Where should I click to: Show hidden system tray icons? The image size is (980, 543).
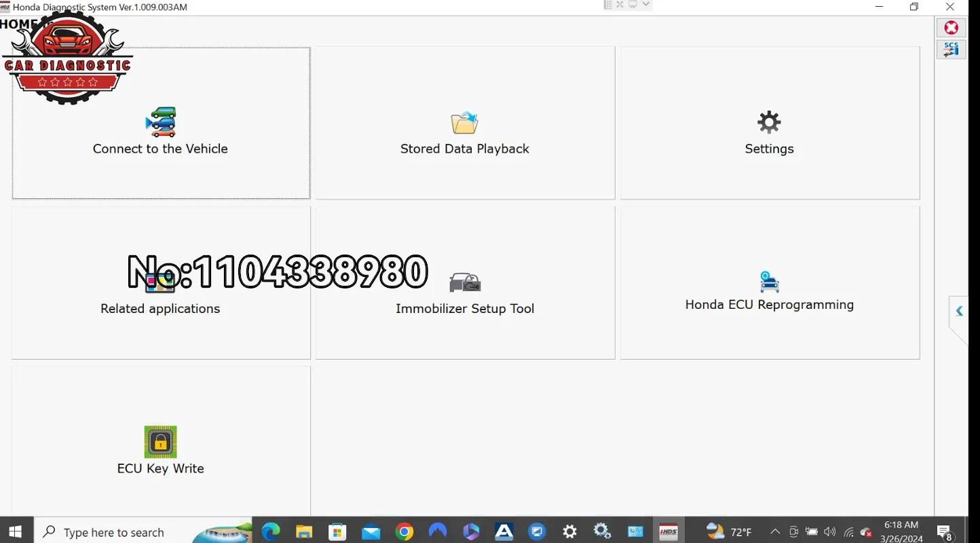pos(775,532)
